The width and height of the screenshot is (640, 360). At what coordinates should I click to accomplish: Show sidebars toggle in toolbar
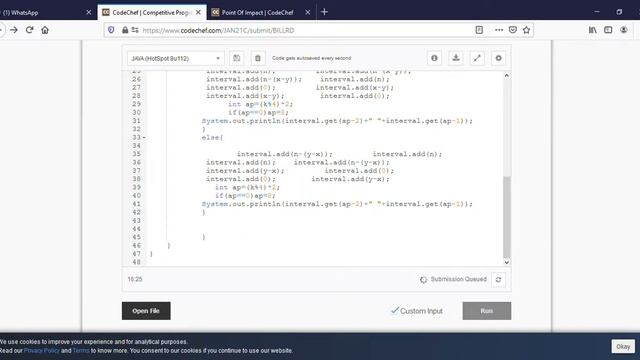[608, 30]
